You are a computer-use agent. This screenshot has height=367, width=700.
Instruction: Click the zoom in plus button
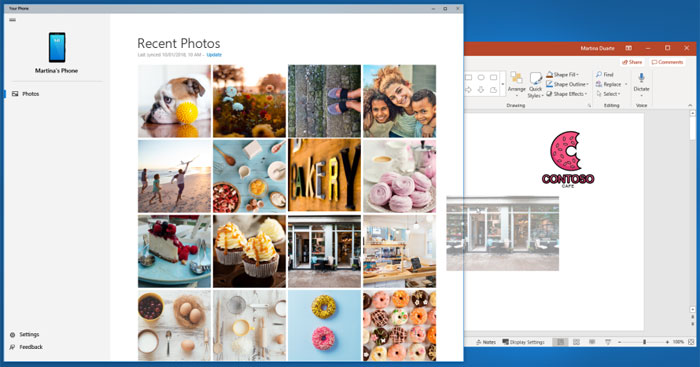[667, 342]
